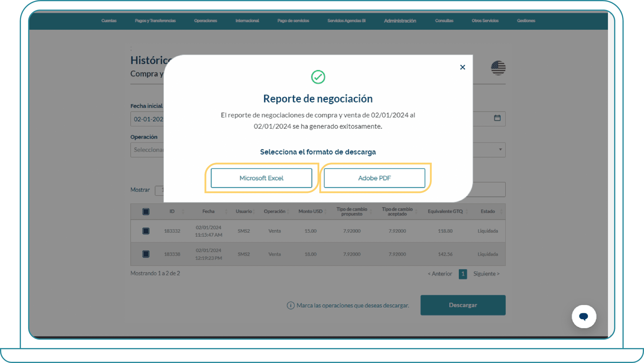The width and height of the screenshot is (644, 363).
Task: Open the Cuentas menu
Action: (109, 21)
